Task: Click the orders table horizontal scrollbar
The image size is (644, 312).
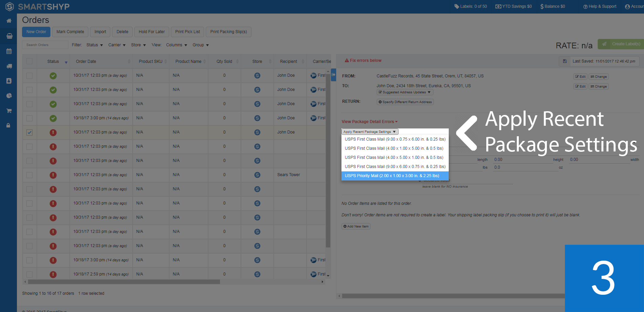Action: (124, 282)
